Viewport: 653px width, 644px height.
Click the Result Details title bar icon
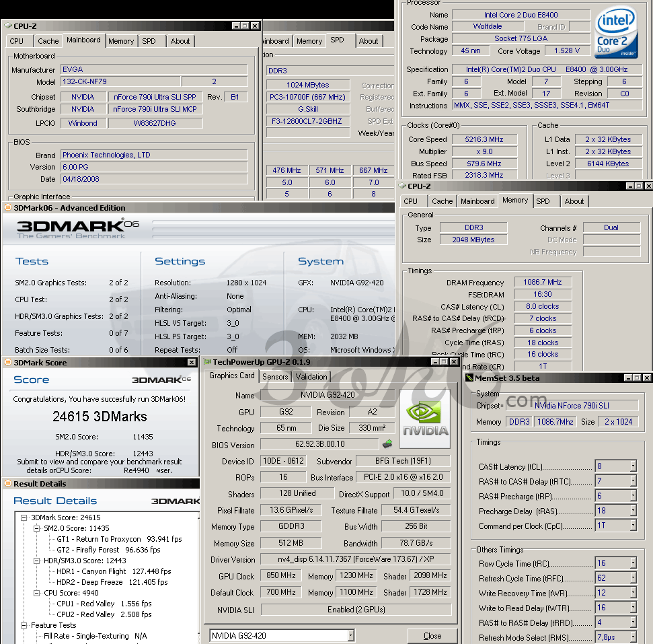pos(7,484)
